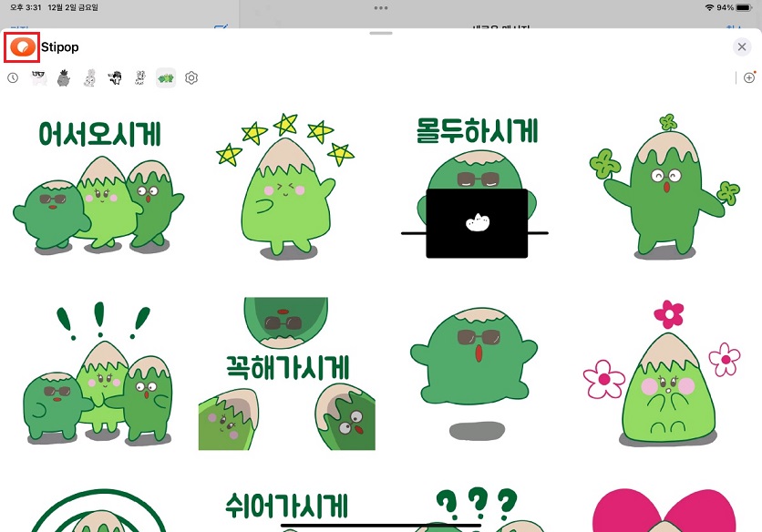Tap the three-dot multitasking menu at top

pos(381,8)
